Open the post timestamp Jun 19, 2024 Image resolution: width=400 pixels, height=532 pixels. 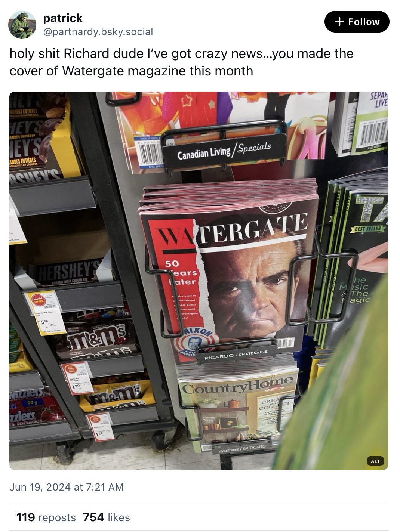[67, 487]
